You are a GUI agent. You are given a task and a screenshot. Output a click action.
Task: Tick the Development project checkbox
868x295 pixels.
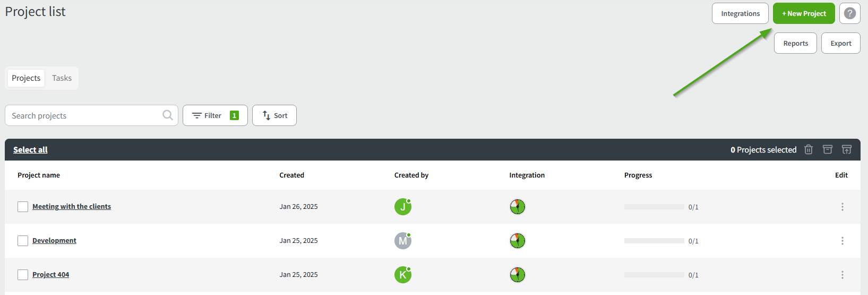click(x=23, y=241)
